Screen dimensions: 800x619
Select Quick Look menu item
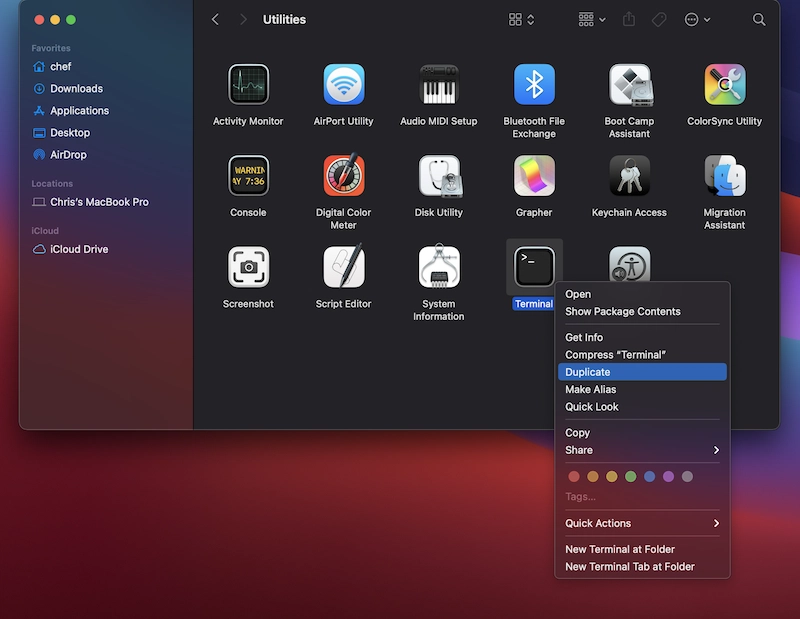[x=642, y=407]
